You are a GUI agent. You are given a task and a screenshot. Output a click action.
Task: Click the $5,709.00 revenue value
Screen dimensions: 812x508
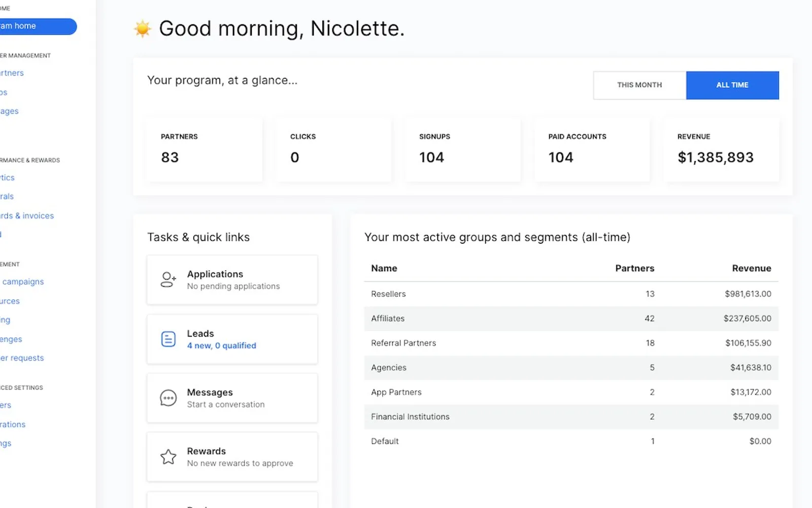[x=752, y=417]
